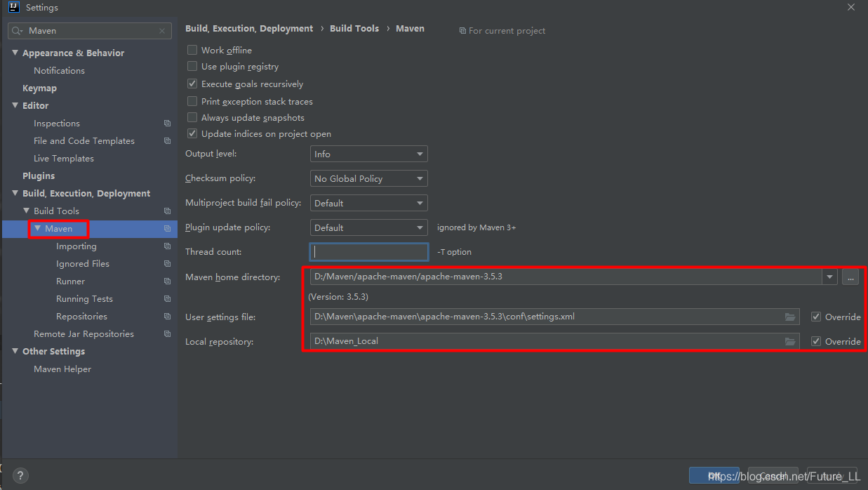This screenshot has width=868, height=490.
Task: Open the Keymap settings page
Action: (39, 88)
